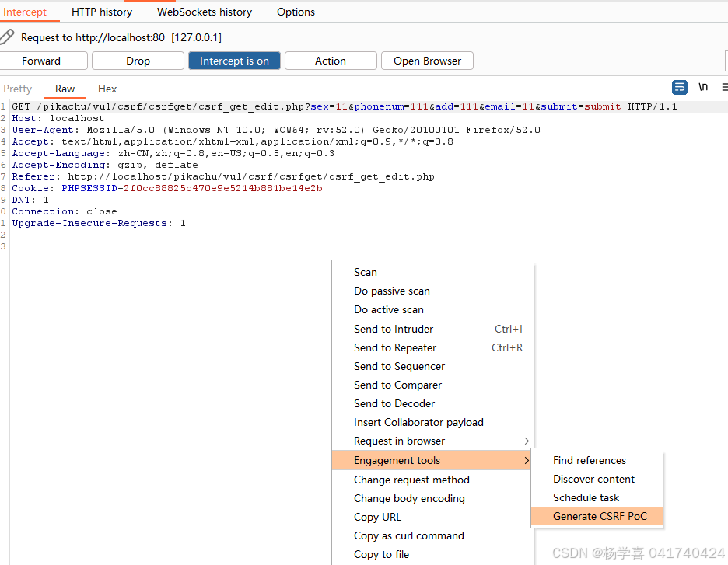Screen dimensions: 728x565
Task: Click the Request to http://localhost:80 label
Action: point(121,37)
